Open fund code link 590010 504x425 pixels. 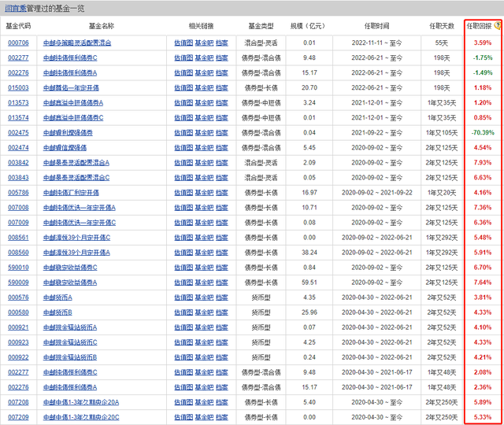coord(18,268)
